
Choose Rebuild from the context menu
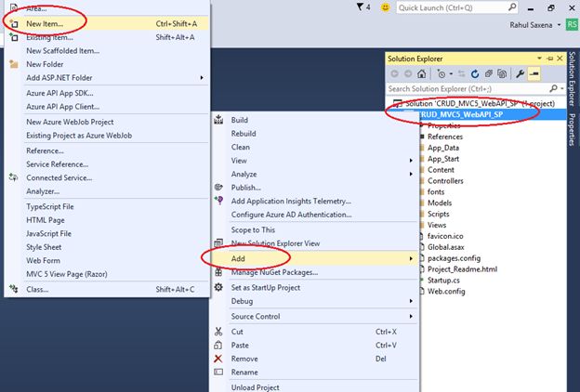(x=314, y=134)
